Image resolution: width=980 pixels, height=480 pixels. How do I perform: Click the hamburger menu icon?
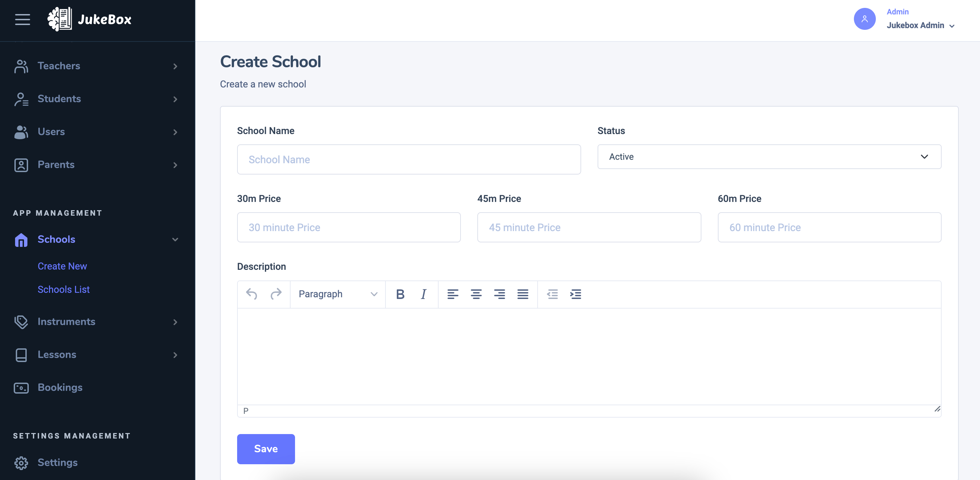(x=23, y=20)
